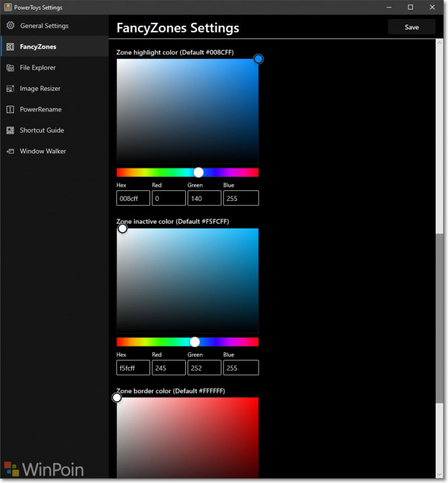Click the scrollbar up arrow
Viewport: 448px width, 483px height.
[x=440, y=43]
